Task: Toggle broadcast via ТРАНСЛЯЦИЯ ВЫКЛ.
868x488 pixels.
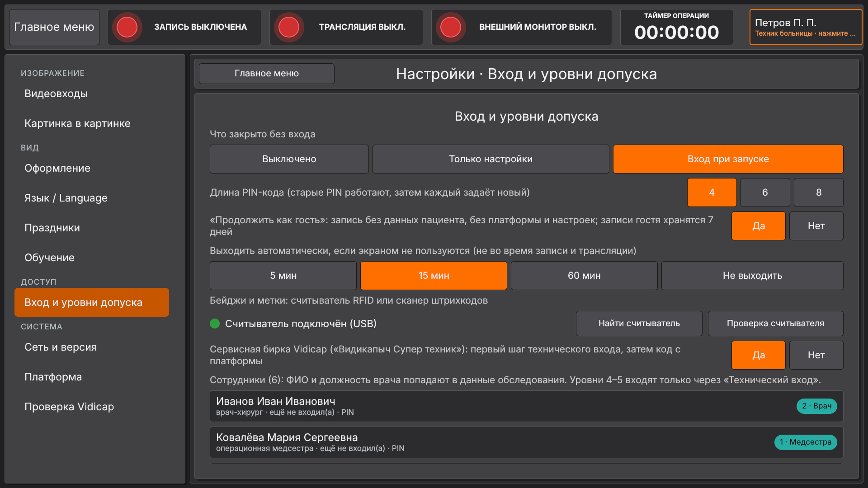Action: 346,27
